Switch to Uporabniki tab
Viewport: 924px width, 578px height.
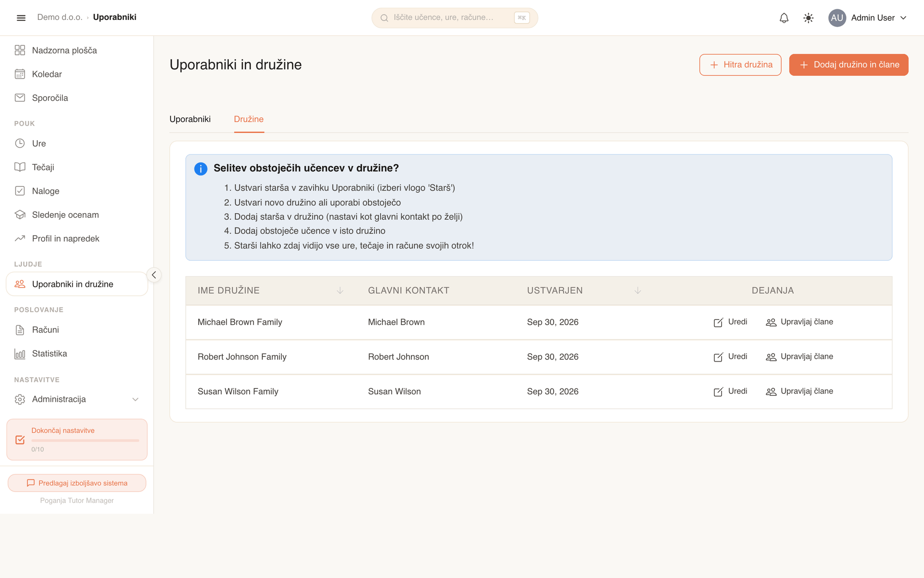[x=190, y=119]
